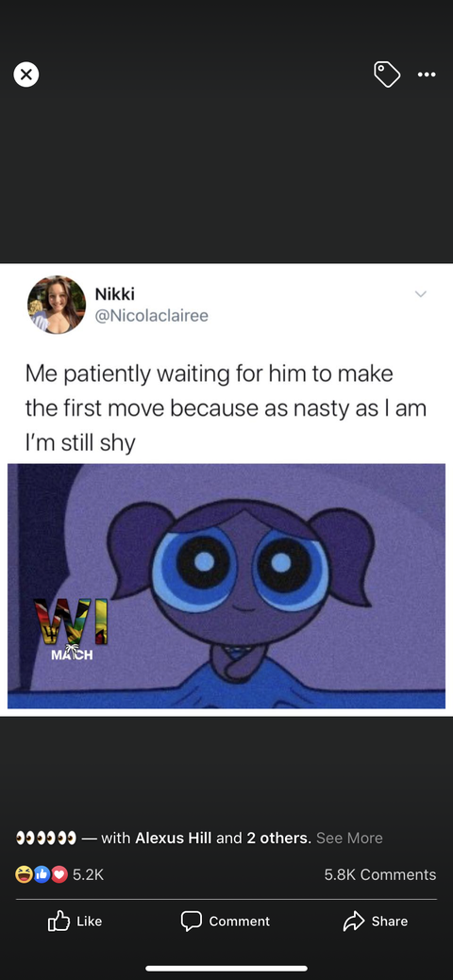Like the post with thumbs-up button
The image size is (453, 980).
click(x=75, y=922)
